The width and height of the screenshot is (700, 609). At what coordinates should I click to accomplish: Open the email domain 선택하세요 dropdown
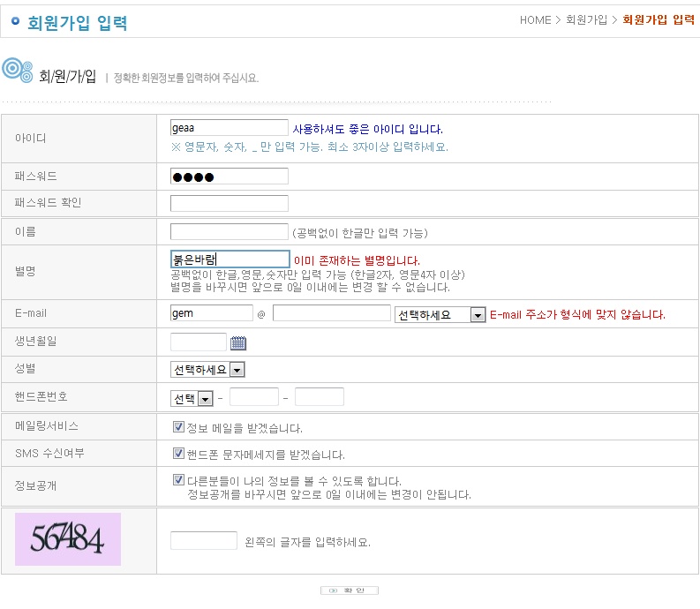coord(440,315)
